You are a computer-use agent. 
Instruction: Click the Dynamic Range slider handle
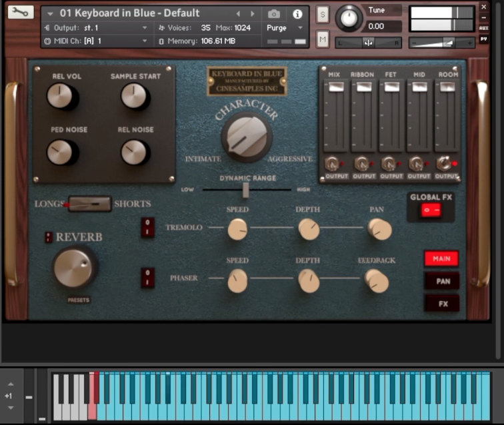[245, 190]
